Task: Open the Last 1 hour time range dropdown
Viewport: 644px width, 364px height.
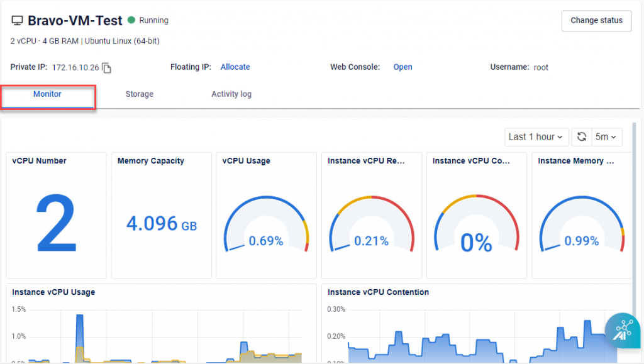Action: pyautogui.click(x=536, y=136)
